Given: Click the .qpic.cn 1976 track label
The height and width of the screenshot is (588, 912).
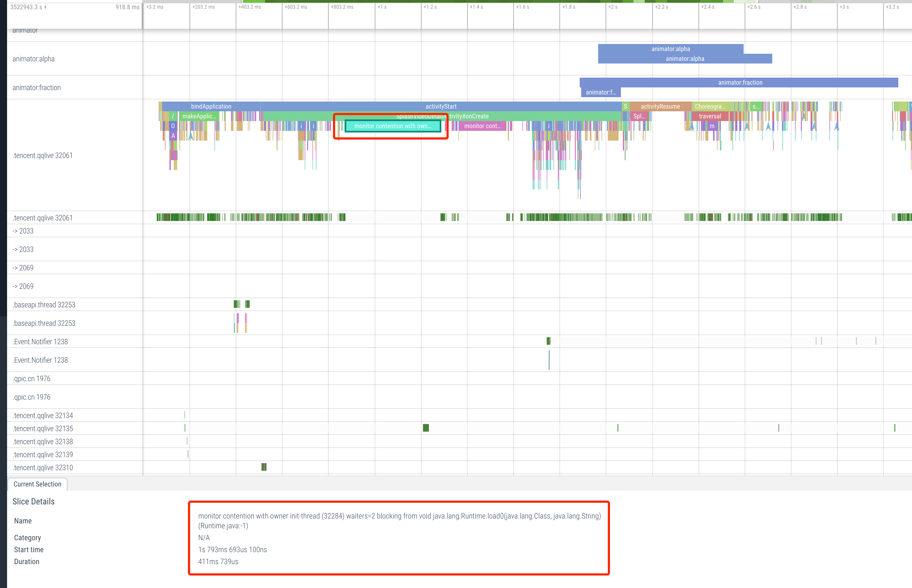Looking at the screenshot, I should pyautogui.click(x=31, y=378).
